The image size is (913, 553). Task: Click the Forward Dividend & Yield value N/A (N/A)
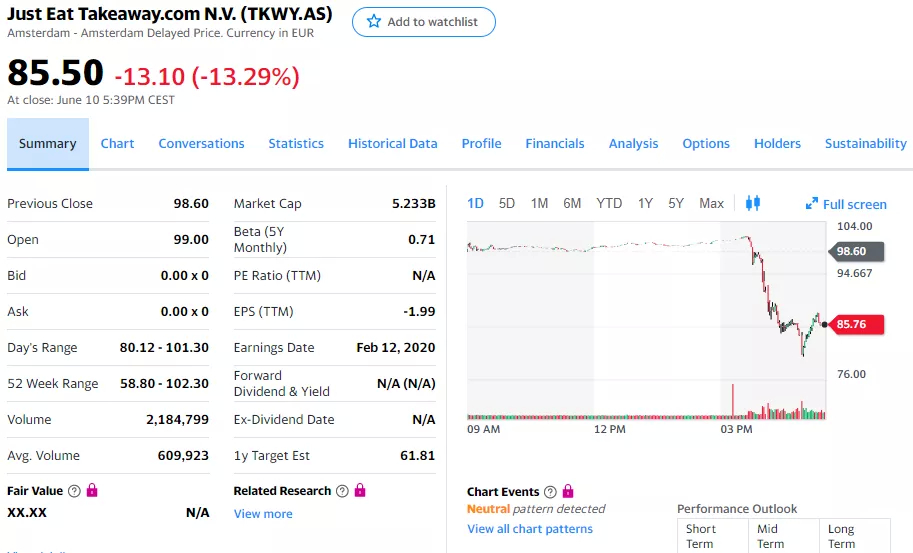pyautogui.click(x=406, y=384)
